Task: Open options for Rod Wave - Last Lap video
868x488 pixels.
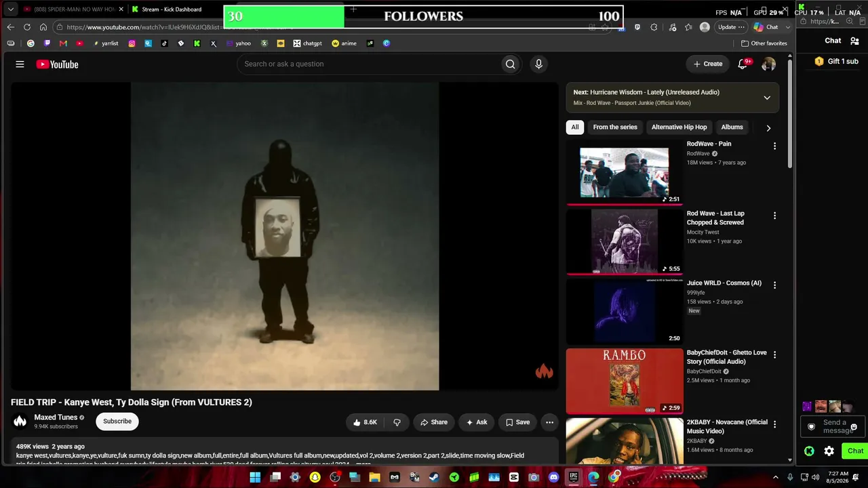Action: (x=774, y=216)
